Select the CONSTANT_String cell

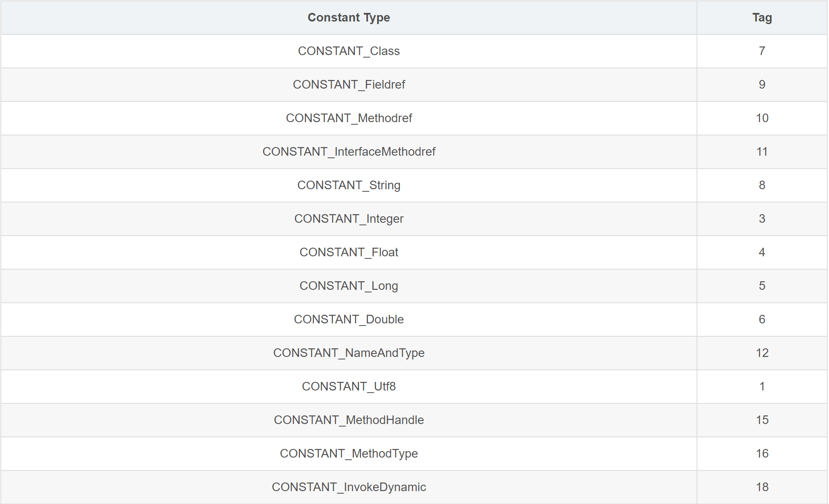(349, 185)
